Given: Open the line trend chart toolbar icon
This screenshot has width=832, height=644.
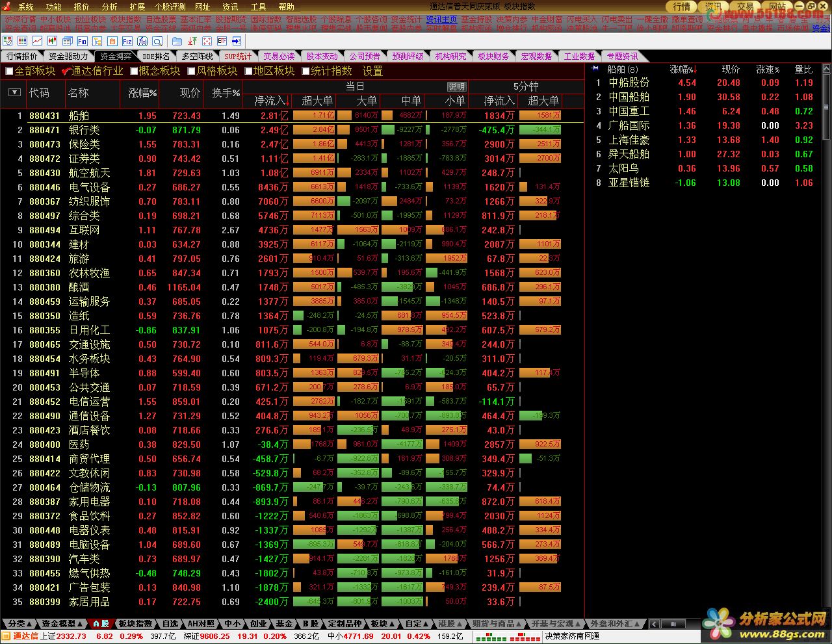Looking at the screenshot, I should click(x=37, y=40).
